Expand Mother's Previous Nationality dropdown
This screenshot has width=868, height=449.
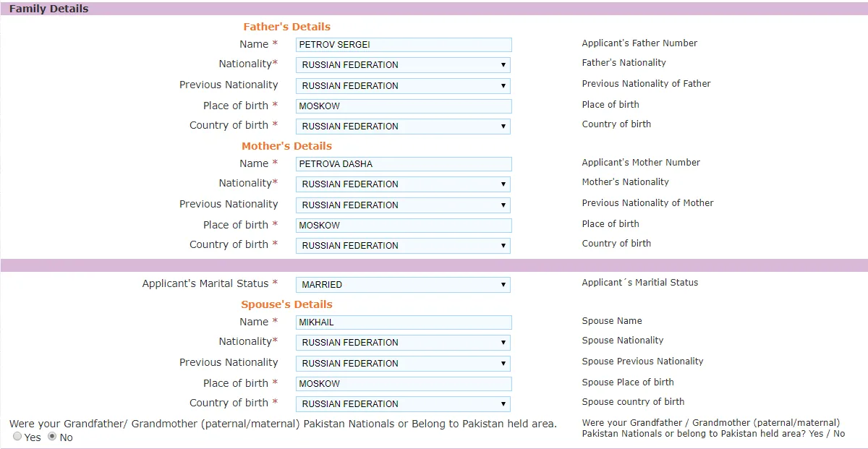[x=403, y=205]
